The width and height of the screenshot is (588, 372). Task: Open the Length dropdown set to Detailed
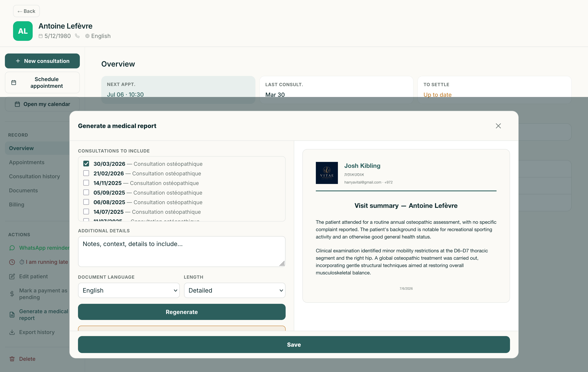click(x=234, y=290)
